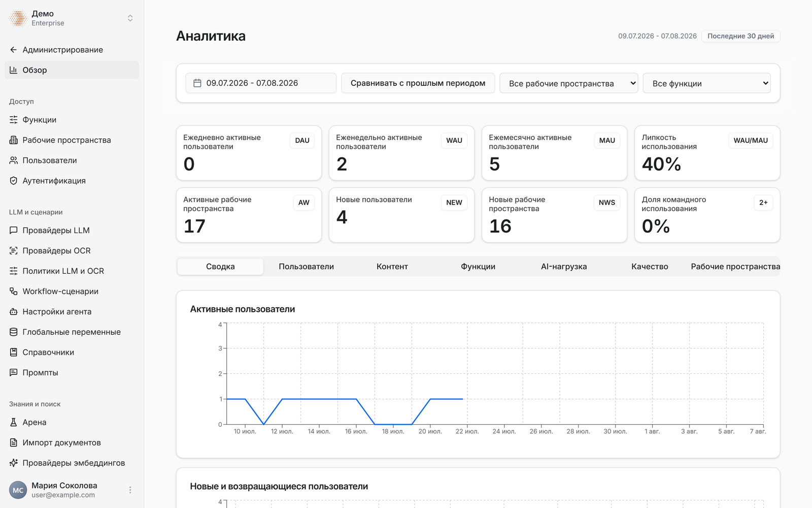Go back to Администрирование
This screenshot has height=508, width=812.
[72, 50]
